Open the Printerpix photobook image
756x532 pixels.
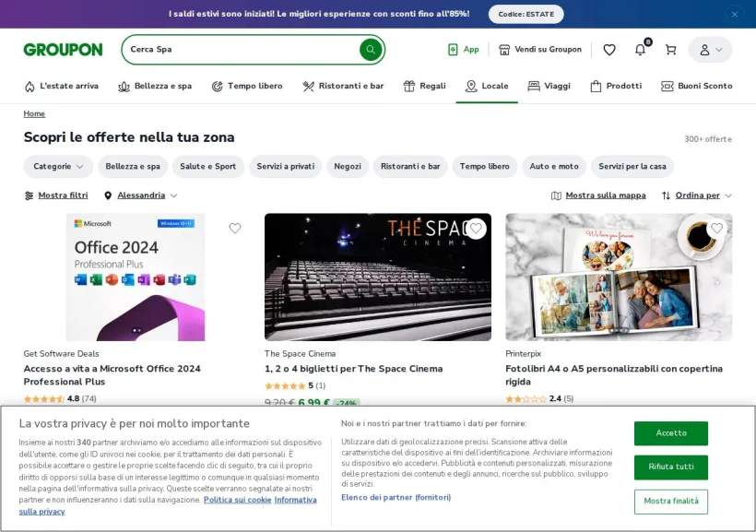[x=619, y=278]
